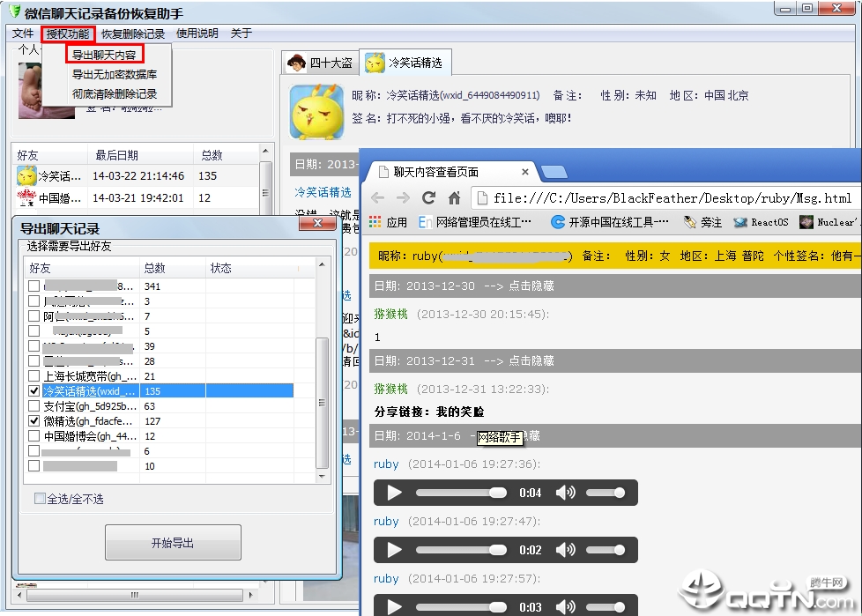
Task: Check the row with total 28
Action: click(x=34, y=361)
